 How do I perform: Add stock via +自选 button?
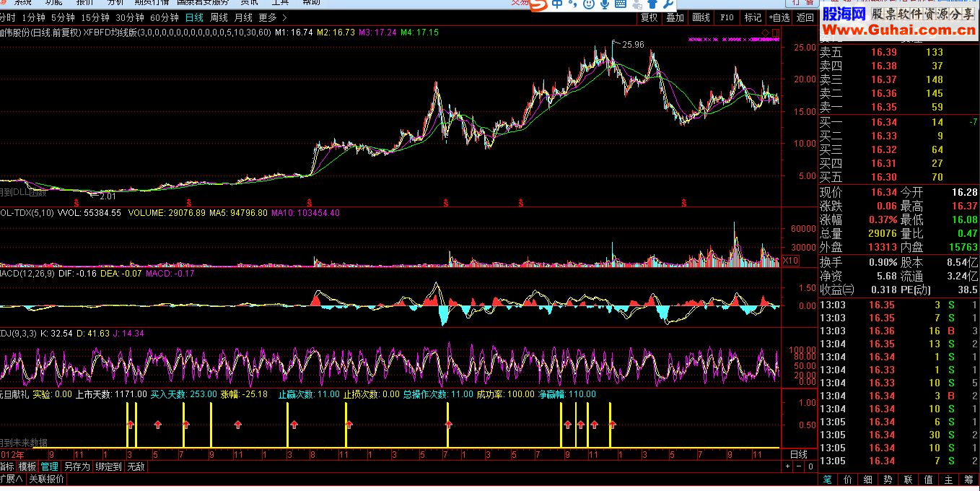[x=779, y=17]
